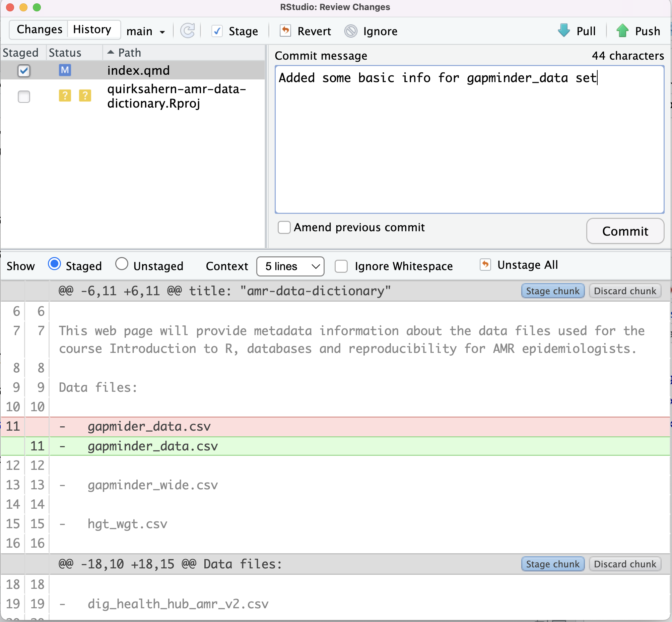Viewport: 672px width, 622px height.
Task: Click first yellow question mark status icon
Action: (x=65, y=96)
